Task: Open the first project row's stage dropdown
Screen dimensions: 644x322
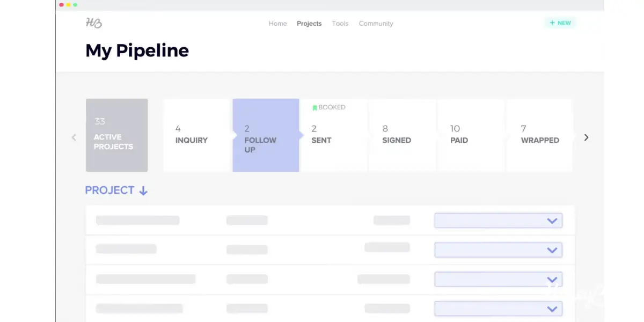Action: point(499,221)
